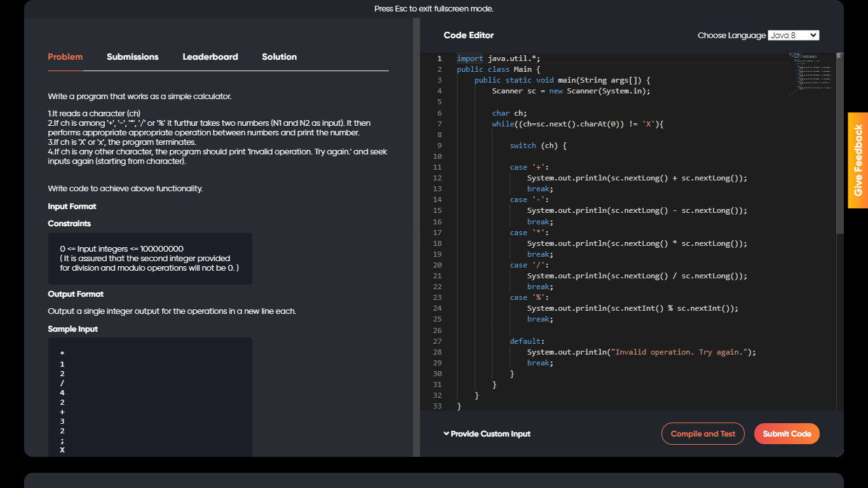Viewport: 868px width, 488px height.
Task: Open the Give Feedback side tab
Action: pos(858,160)
